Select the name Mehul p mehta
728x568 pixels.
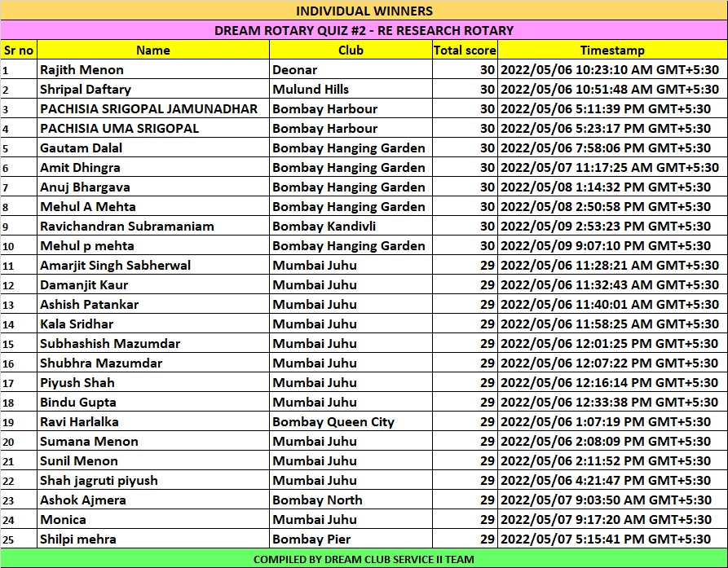point(86,245)
